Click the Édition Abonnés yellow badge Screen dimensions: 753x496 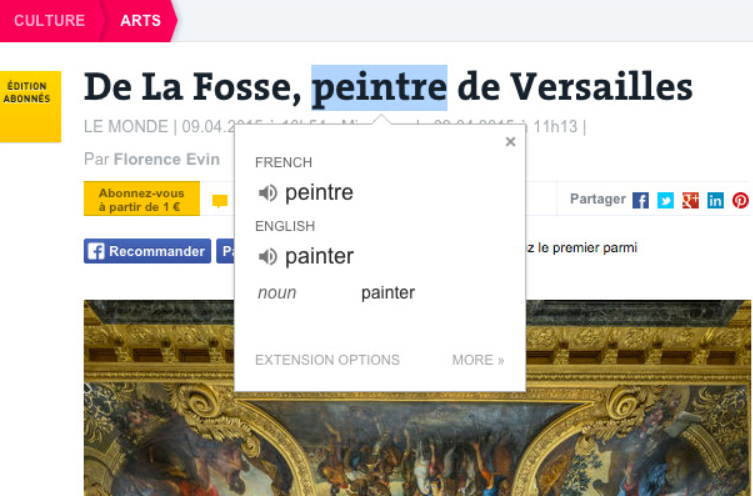[x=30, y=106]
